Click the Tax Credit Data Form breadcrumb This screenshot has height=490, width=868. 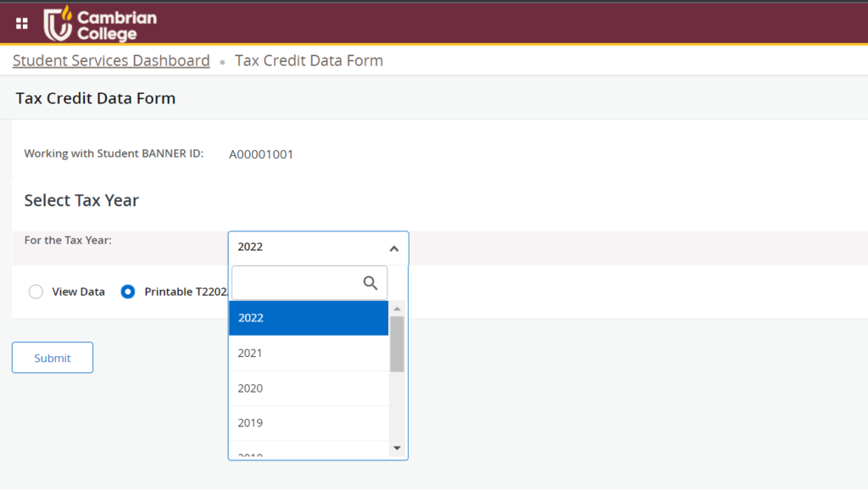(x=309, y=60)
